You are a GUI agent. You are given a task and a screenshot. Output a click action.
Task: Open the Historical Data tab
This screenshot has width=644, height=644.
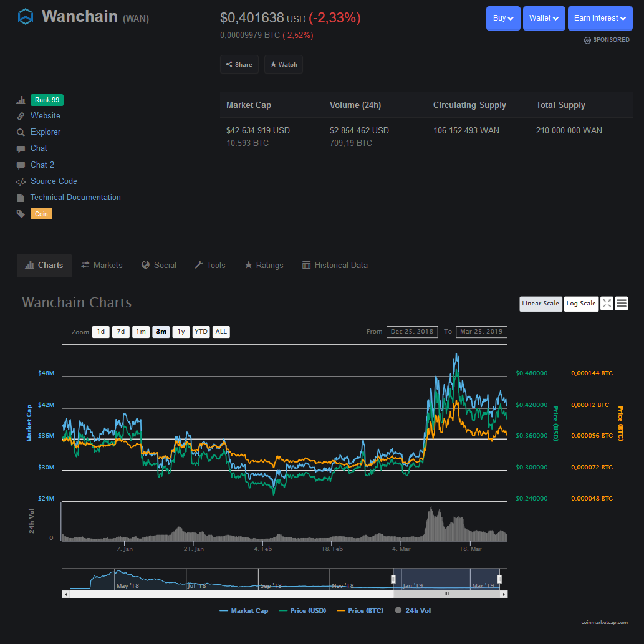(x=335, y=266)
